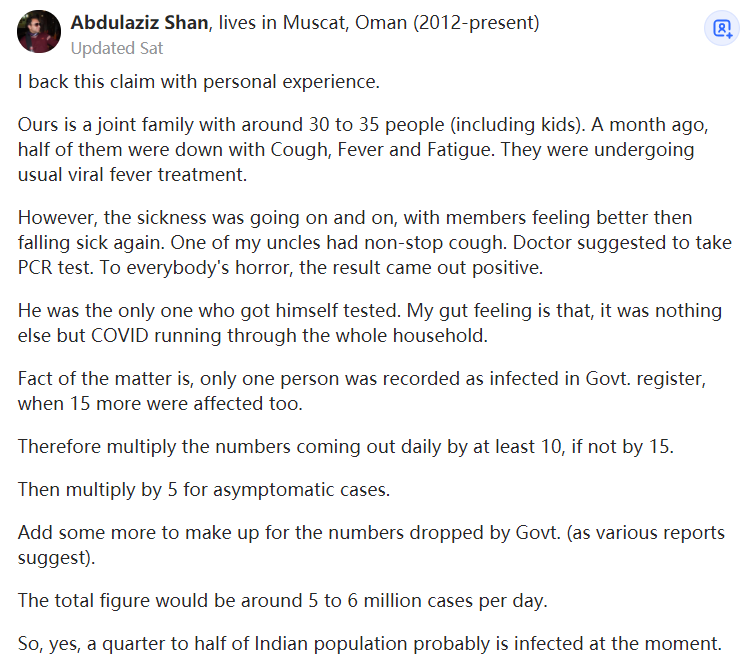Click the follow-author icon at top right
The image size is (748, 665).
pos(722,29)
